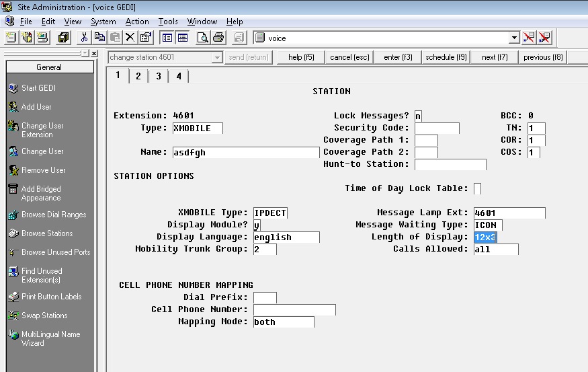Click the copy icon in toolbar

click(x=99, y=38)
